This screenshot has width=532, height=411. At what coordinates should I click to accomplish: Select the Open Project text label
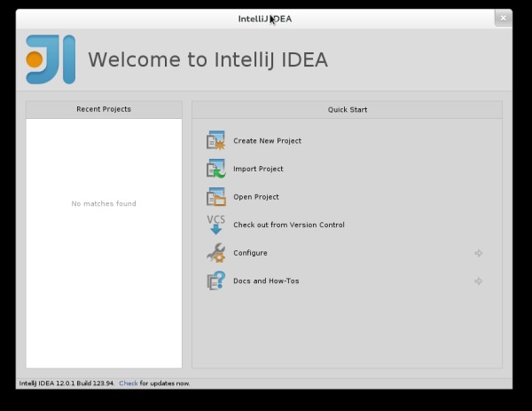[x=256, y=197]
